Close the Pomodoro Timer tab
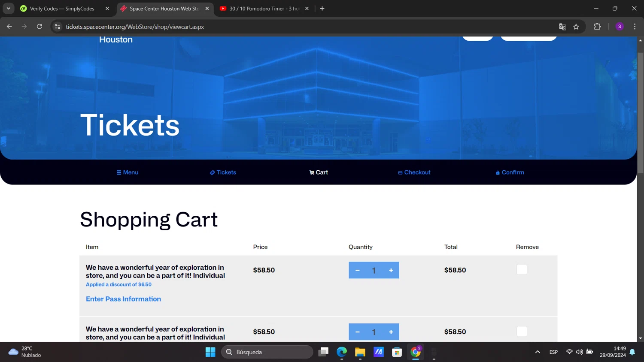Screen dimensions: 644x362 [307, 9]
